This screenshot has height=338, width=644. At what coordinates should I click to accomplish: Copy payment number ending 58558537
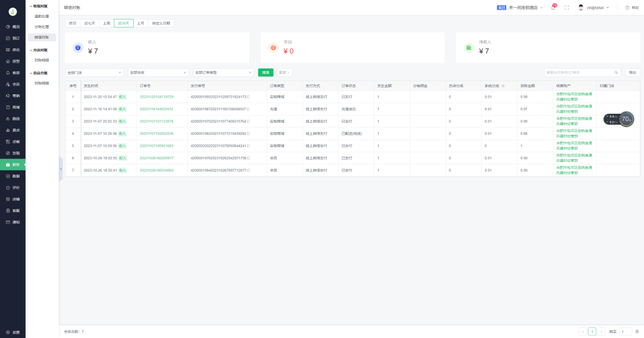[249, 109]
